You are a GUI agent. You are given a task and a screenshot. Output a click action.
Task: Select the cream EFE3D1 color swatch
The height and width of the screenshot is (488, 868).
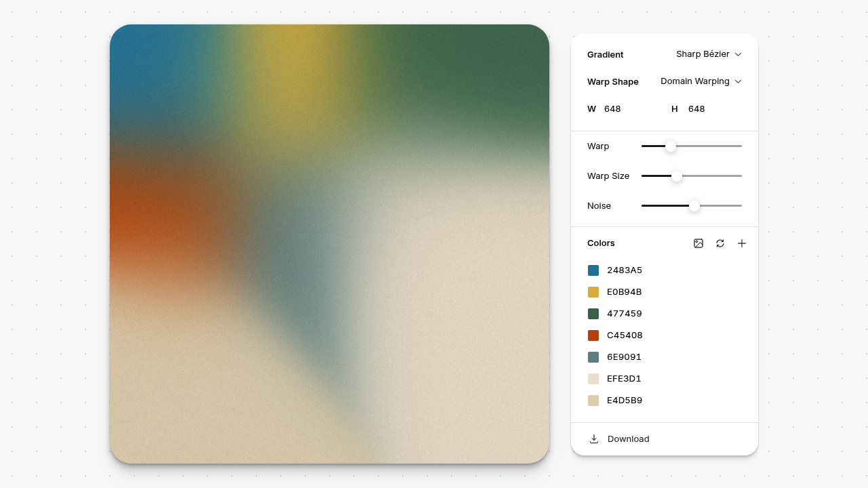(593, 379)
